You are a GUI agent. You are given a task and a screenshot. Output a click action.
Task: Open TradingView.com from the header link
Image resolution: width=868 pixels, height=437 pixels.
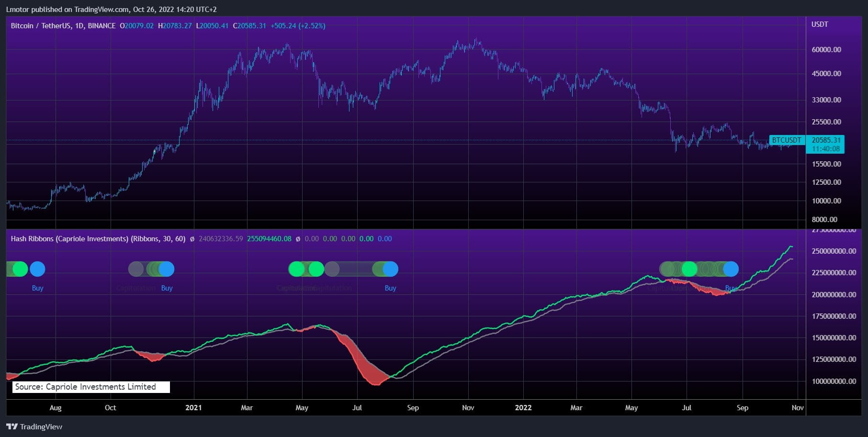tap(101, 9)
